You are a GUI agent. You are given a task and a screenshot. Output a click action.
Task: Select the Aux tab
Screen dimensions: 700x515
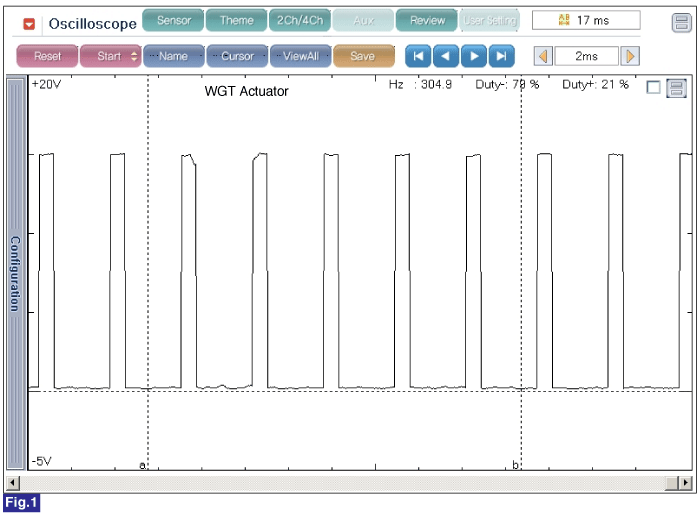363,21
